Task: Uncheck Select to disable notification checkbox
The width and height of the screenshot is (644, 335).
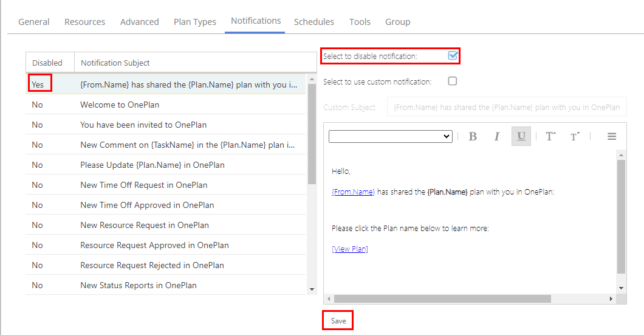Action: pos(453,55)
